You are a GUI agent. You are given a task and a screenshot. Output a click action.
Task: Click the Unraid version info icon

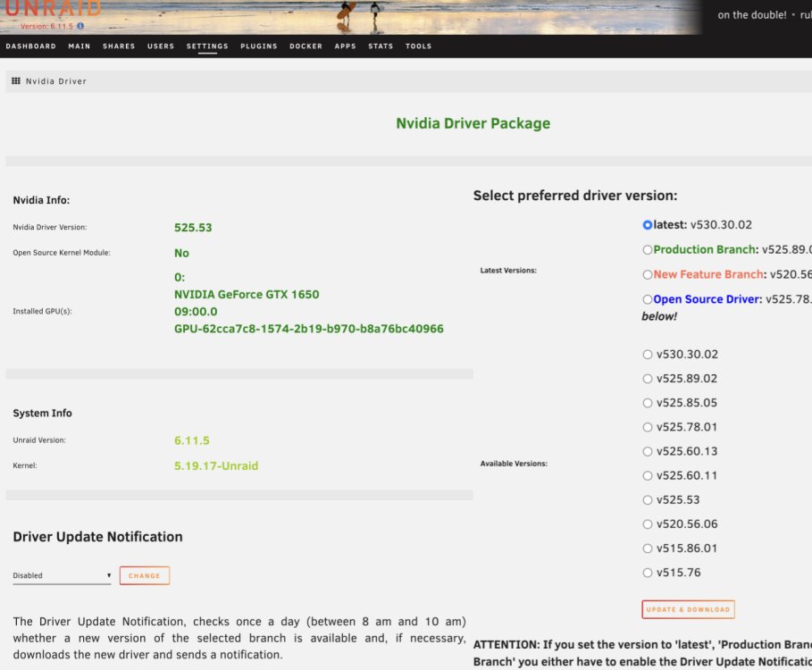(x=80, y=26)
